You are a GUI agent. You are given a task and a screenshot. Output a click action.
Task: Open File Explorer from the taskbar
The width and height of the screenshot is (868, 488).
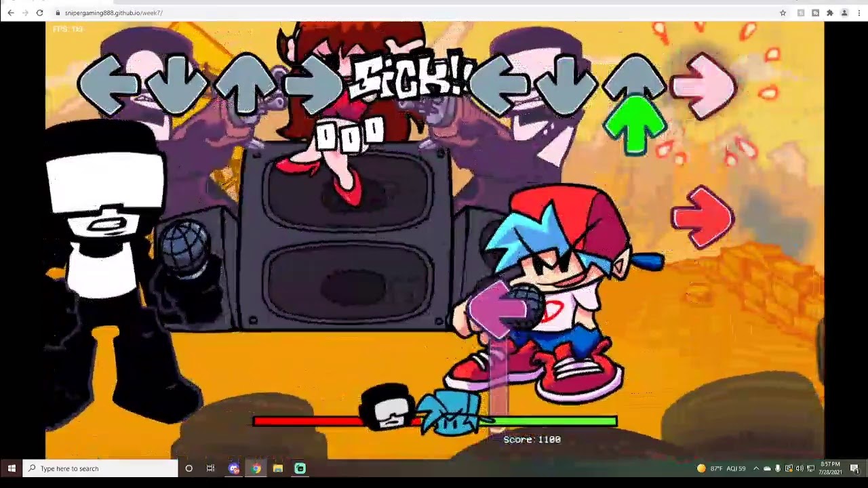pos(278,468)
